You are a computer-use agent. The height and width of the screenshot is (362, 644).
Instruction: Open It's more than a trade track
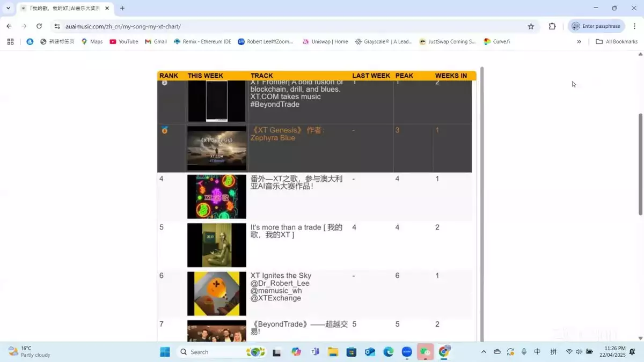pyautogui.click(x=296, y=231)
